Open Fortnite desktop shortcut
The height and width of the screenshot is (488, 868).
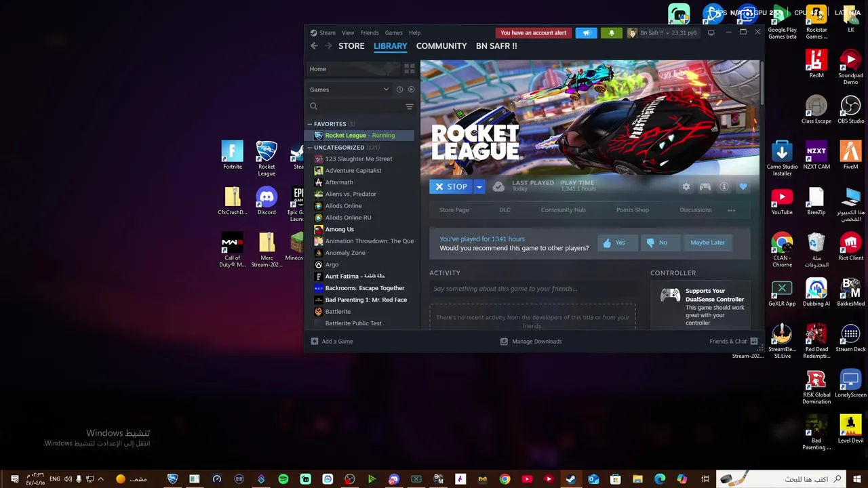[232, 156]
